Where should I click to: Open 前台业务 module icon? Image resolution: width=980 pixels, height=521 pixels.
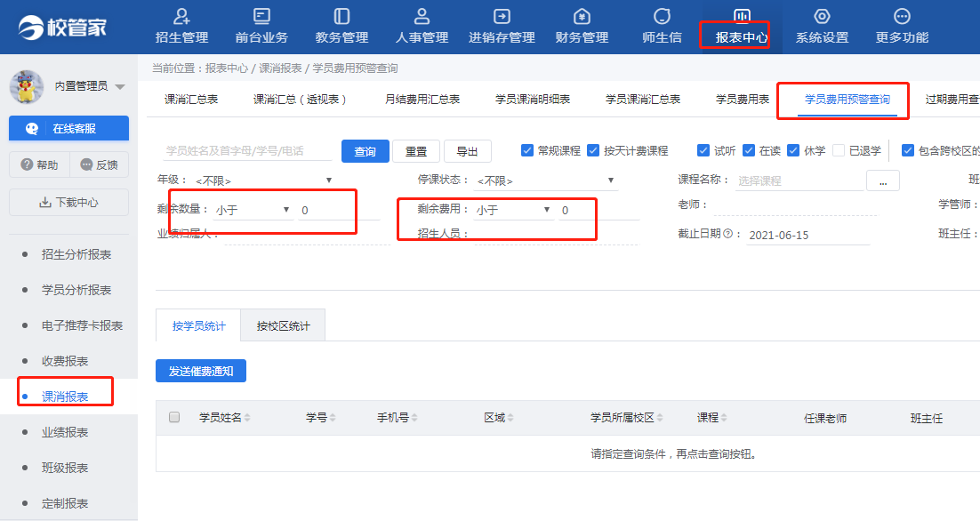coord(261,16)
